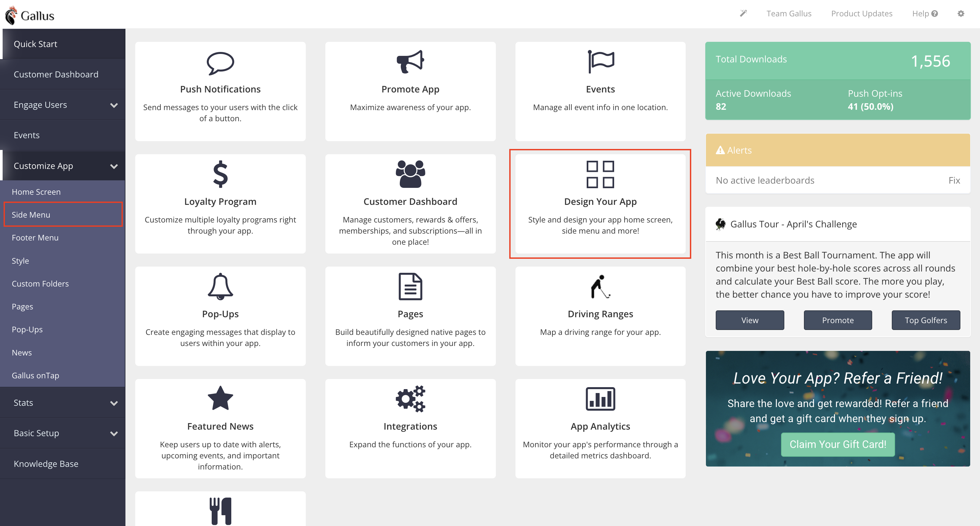
Task: Click the Active Downloads stat
Action: [x=753, y=100]
